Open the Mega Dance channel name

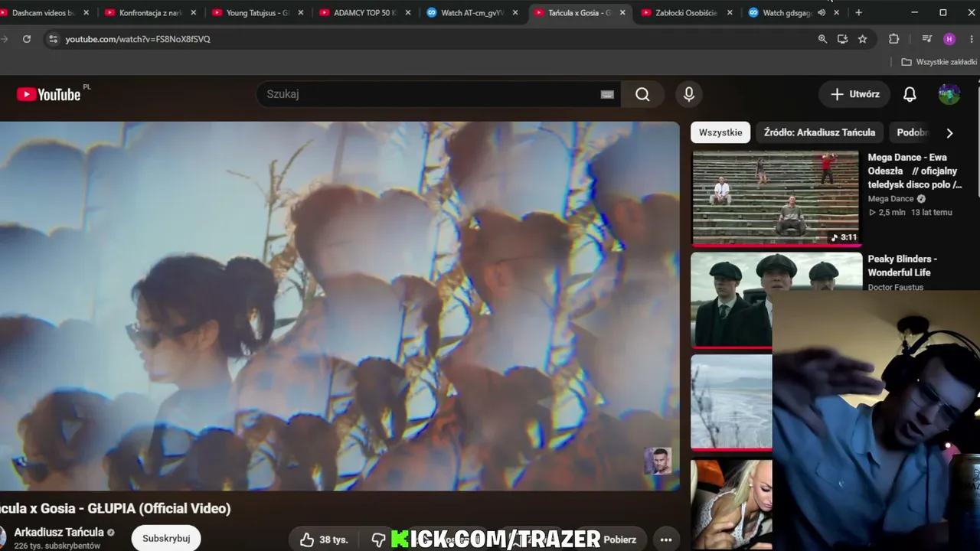[x=890, y=199]
